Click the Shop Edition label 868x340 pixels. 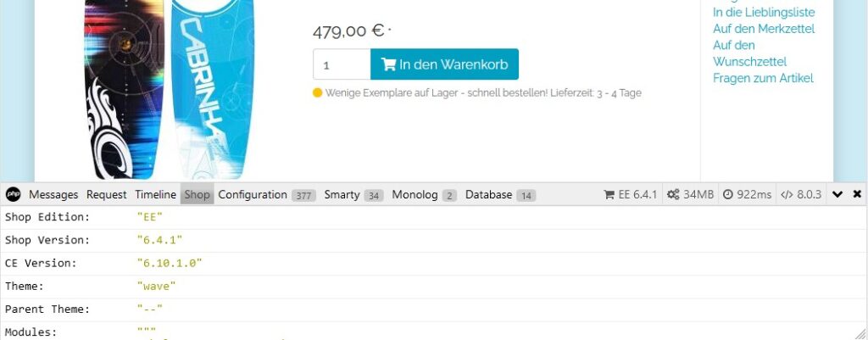tap(47, 217)
